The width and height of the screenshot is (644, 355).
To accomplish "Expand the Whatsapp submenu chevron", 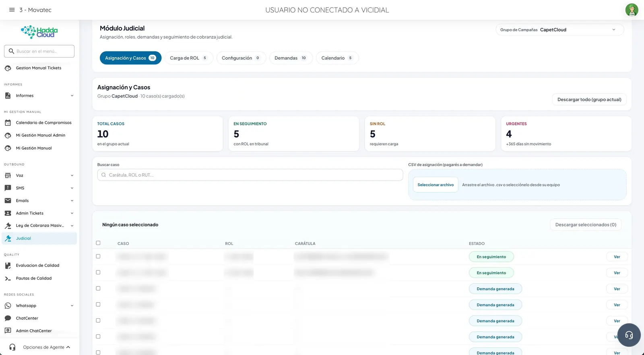I will click(72, 306).
